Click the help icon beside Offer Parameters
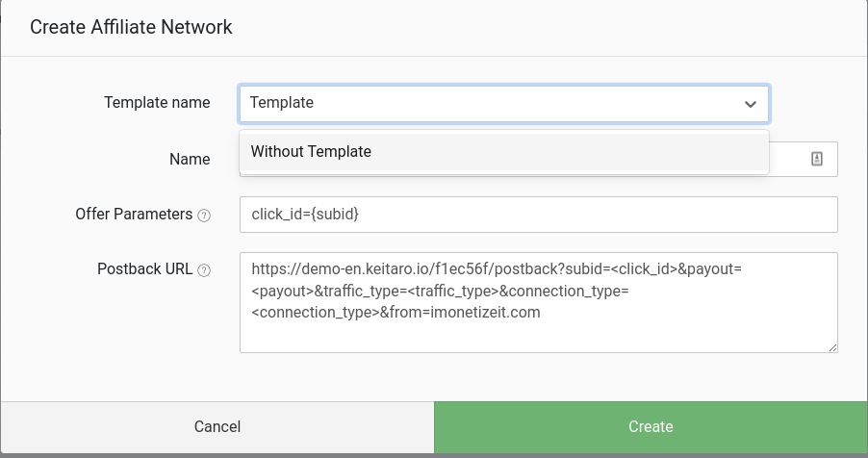This screenshot has width=868, height=458. tap(204, 216)
